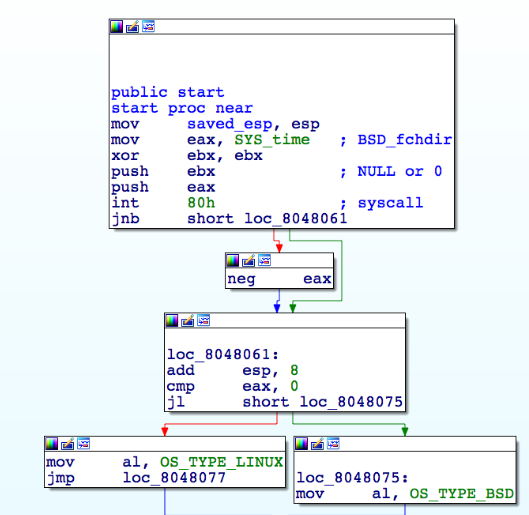The width and height of the screenshot is (529, 515).
Task: Click pencil icon in loc_8048061 block header
Action: click(188, 320)
